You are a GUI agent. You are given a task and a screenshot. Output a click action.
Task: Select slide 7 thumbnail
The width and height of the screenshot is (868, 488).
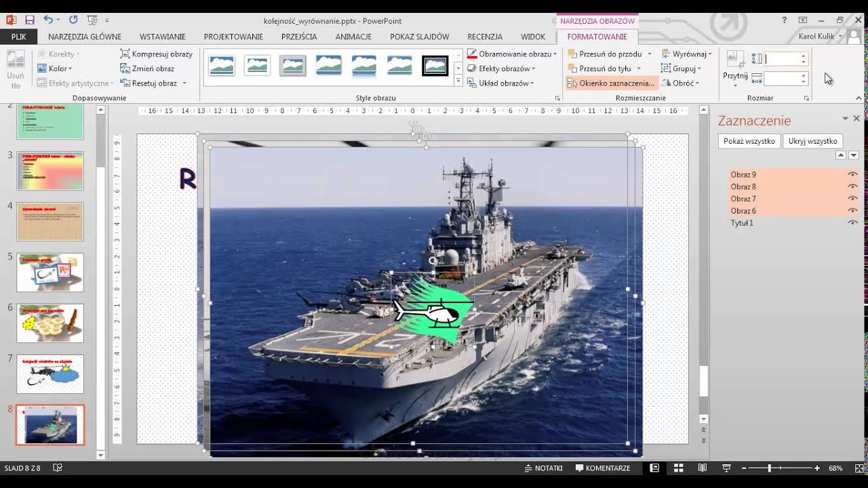(x=50, y=374)
